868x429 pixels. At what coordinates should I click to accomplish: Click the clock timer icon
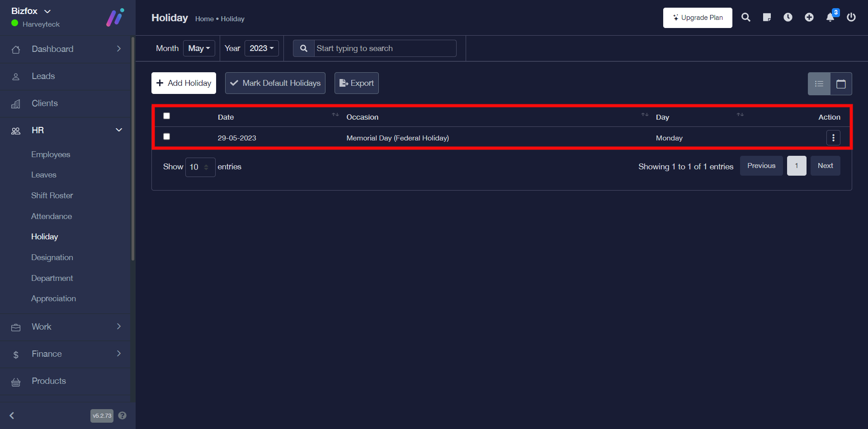click(788, 18)
